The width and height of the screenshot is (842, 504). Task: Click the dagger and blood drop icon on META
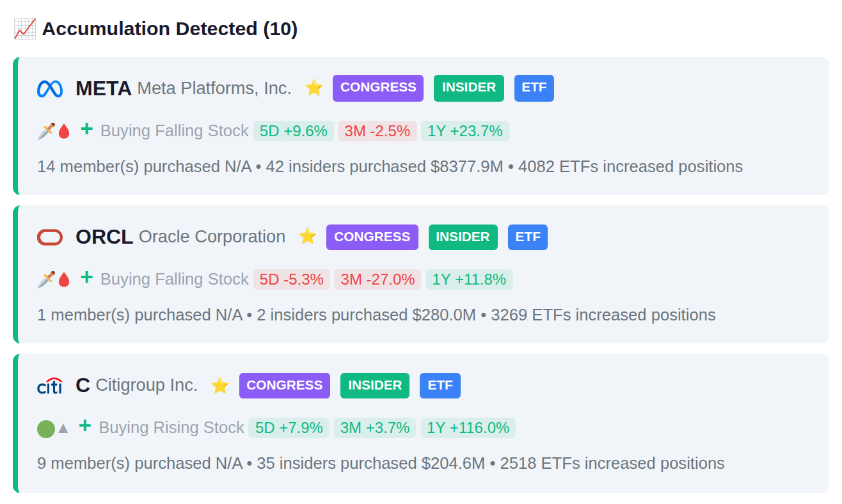pyautogui.click(x=54, y=131)
